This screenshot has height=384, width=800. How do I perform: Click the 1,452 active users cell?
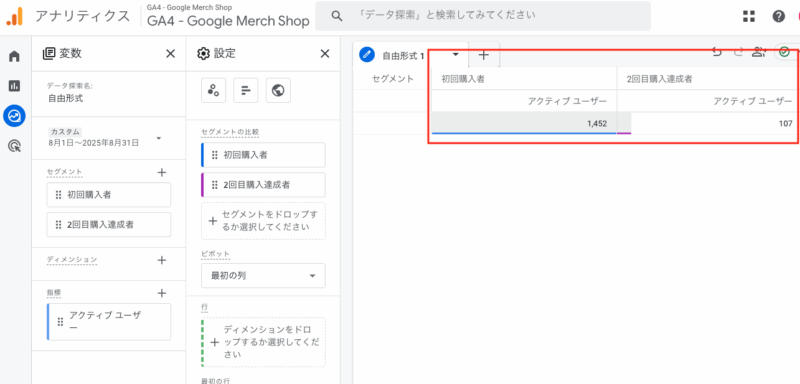click(x=524, y=123)
